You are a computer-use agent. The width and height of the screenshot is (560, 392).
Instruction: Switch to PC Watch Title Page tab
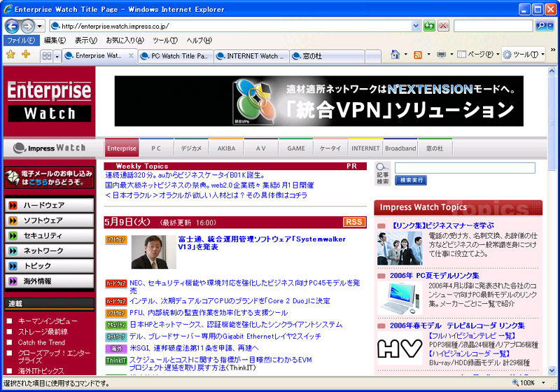pos(176,56)
